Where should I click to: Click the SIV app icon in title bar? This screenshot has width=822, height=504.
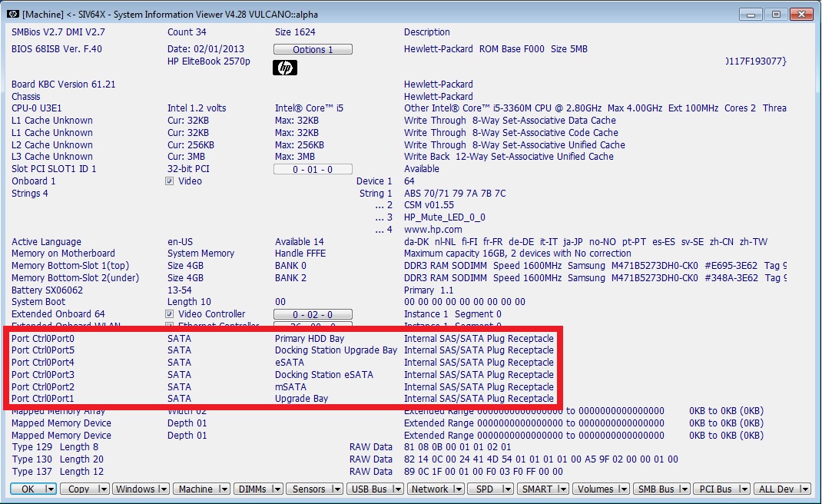click(x=13, y=14)
